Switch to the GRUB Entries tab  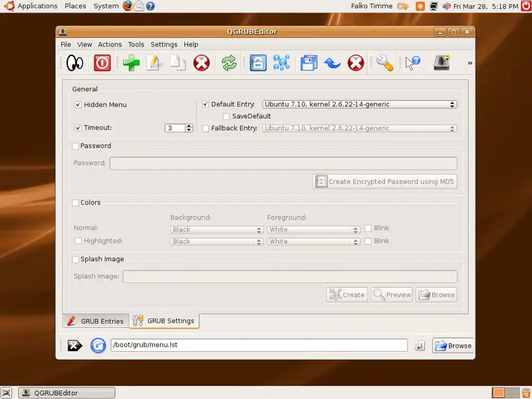(x=95, y=321)
